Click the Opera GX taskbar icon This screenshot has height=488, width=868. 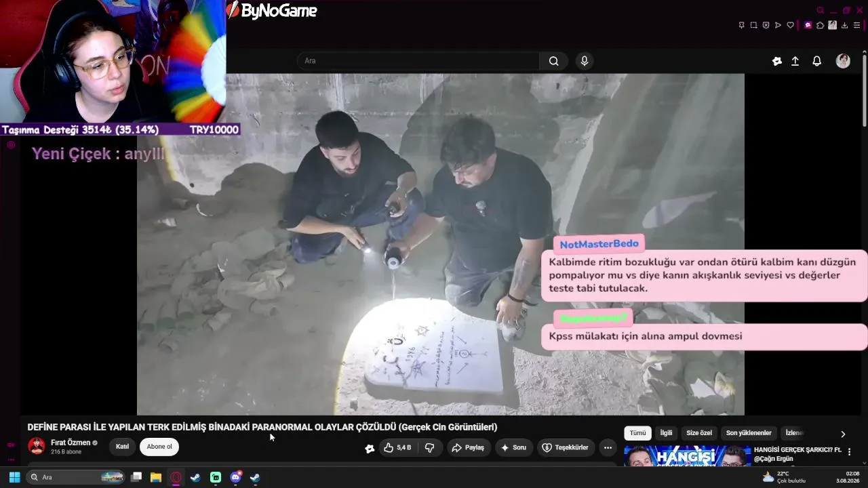176,477
